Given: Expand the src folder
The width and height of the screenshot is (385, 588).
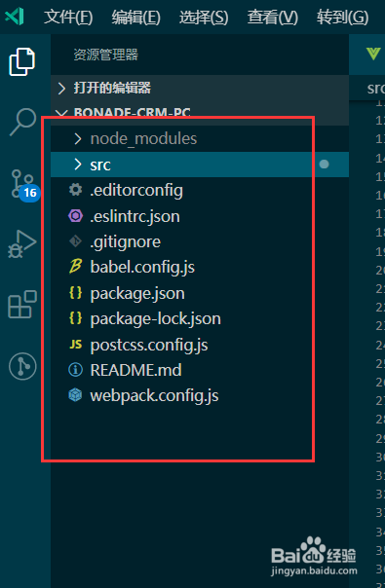Looking at the screenshot, I should 200,165.
